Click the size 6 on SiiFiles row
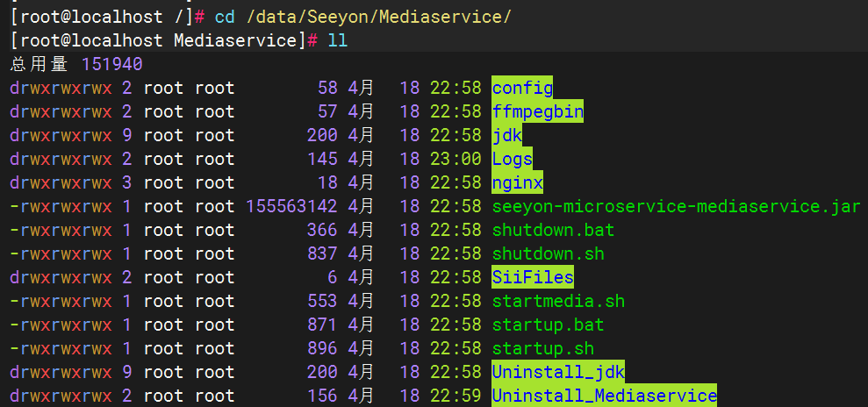Viewport: 868px width, 407px height. 333,277
